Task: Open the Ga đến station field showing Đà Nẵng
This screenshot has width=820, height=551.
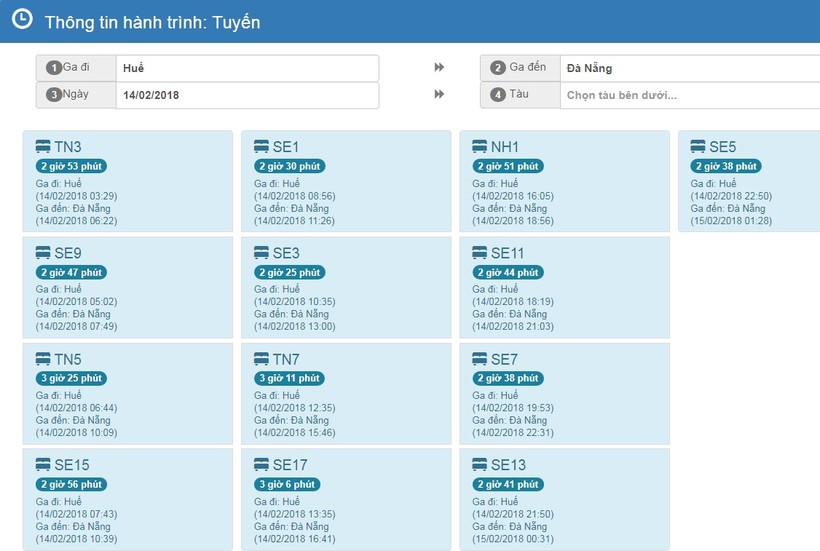Action: tap(688, 68)
